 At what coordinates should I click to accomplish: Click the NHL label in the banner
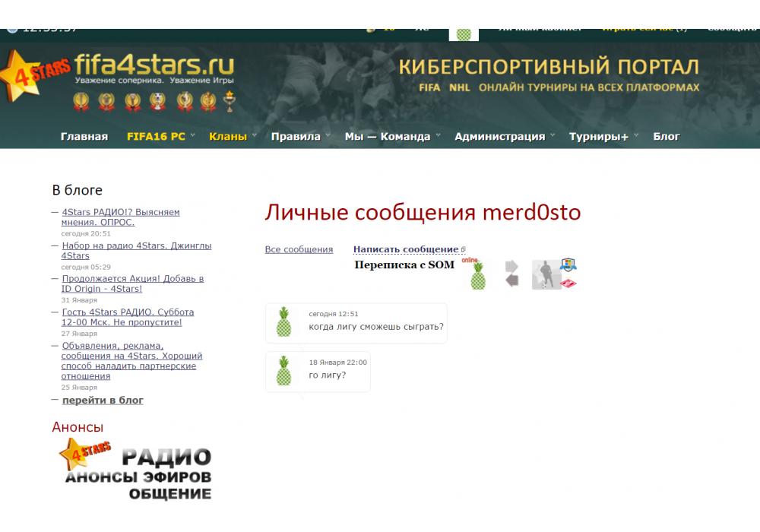point(460,87)
